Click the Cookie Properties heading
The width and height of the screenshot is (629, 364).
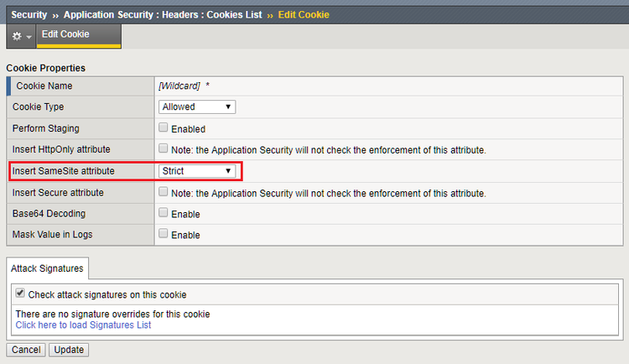45,67
